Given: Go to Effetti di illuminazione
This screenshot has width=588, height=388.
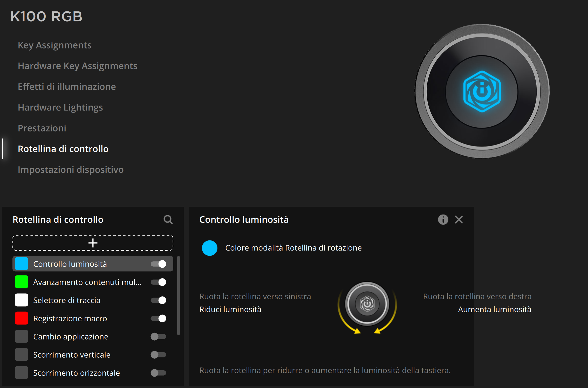Looking at the screenshot, I should (x=67, y=87).
